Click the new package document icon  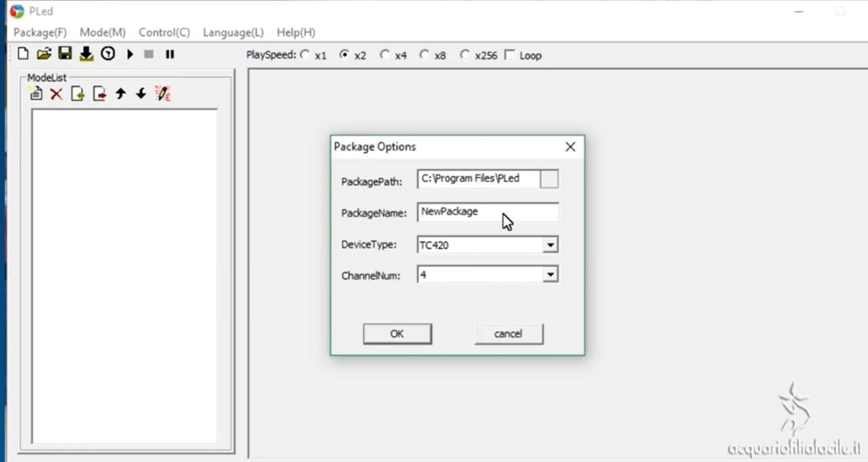click(x=23, y=54)
